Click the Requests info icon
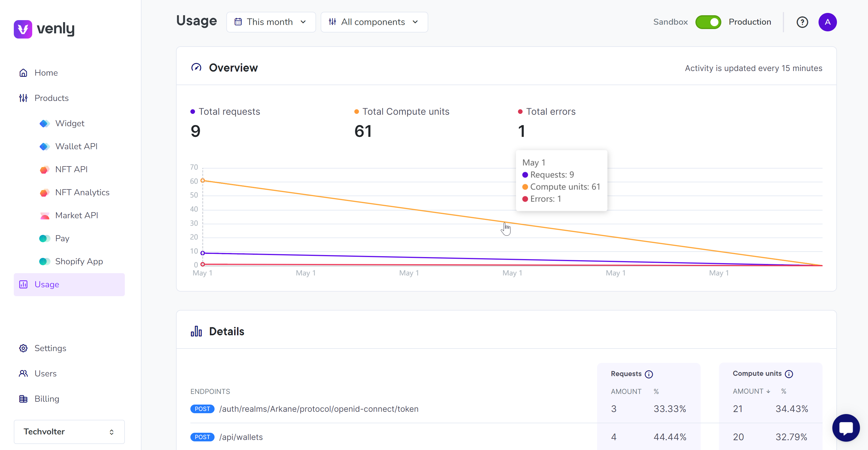 pos(649,374)
